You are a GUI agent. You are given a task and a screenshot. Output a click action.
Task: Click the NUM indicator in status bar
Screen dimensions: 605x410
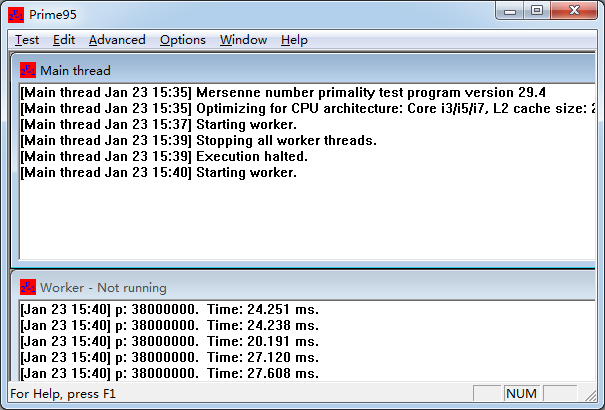[521, 394]
